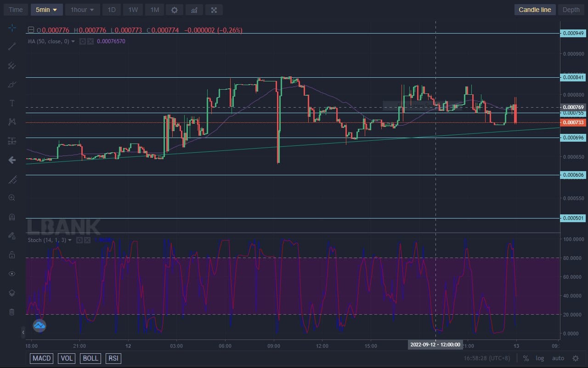Click the MA value 0.00076570
Viewport: 588px width, 368px height.
point(111,41)
